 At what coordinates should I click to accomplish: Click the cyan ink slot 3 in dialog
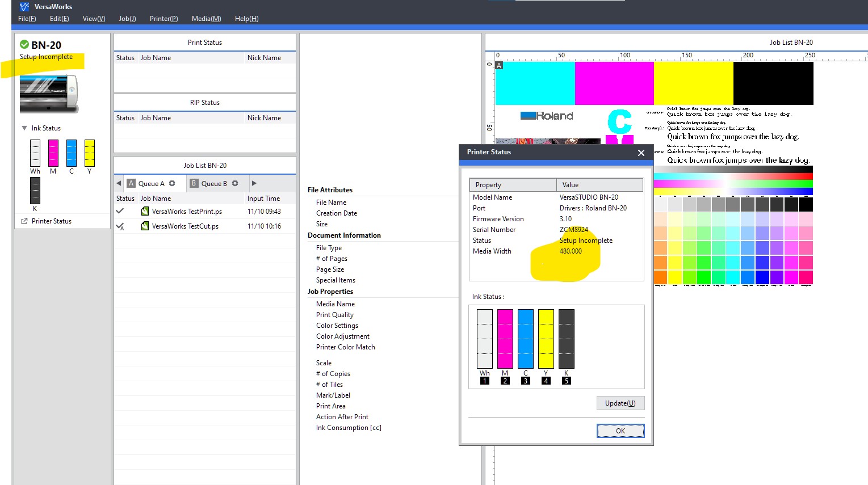click(x=526, y=339)
